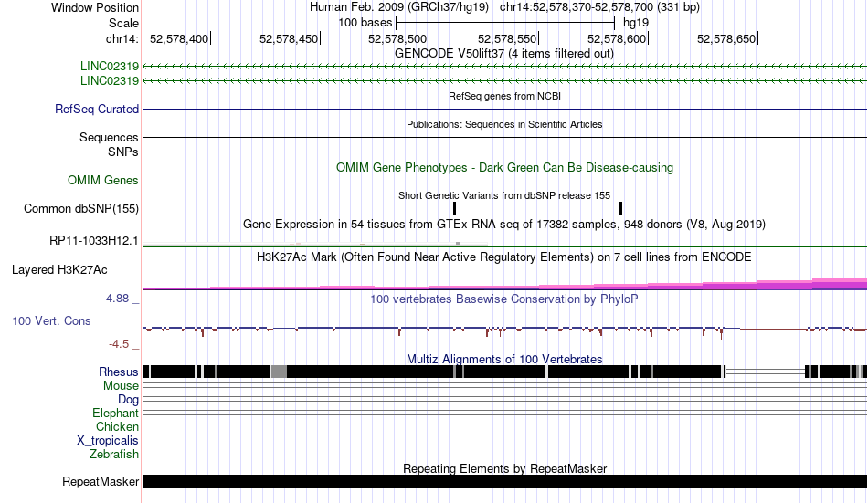Click dbSNP variant tick nearest 52,578,500
The height and width of the screenshot is (503, 868).
(454, 209)
